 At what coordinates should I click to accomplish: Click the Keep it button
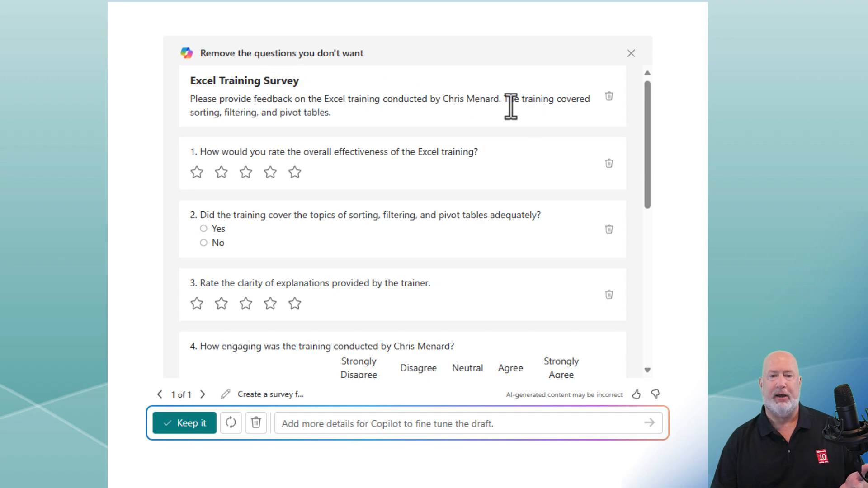184,423
